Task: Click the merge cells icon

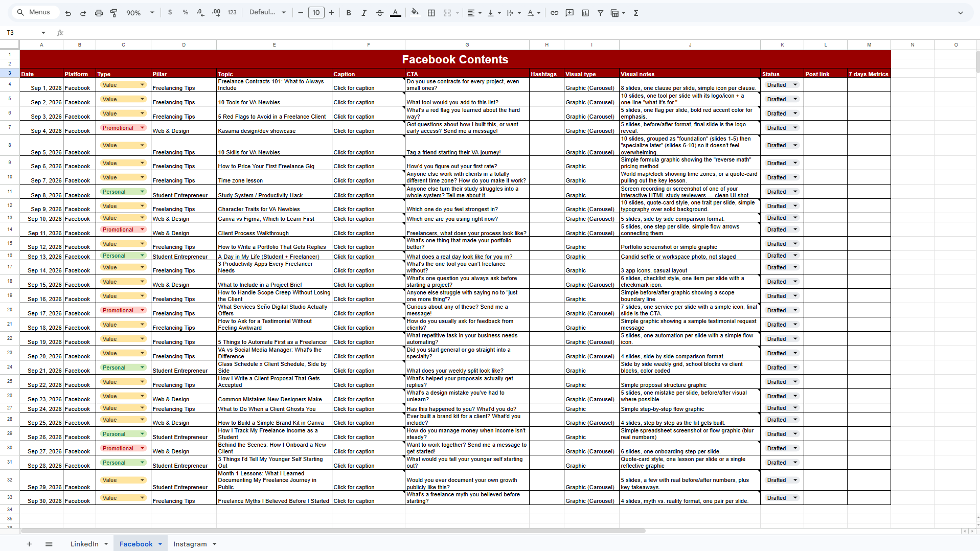Action: coord(447,13)
